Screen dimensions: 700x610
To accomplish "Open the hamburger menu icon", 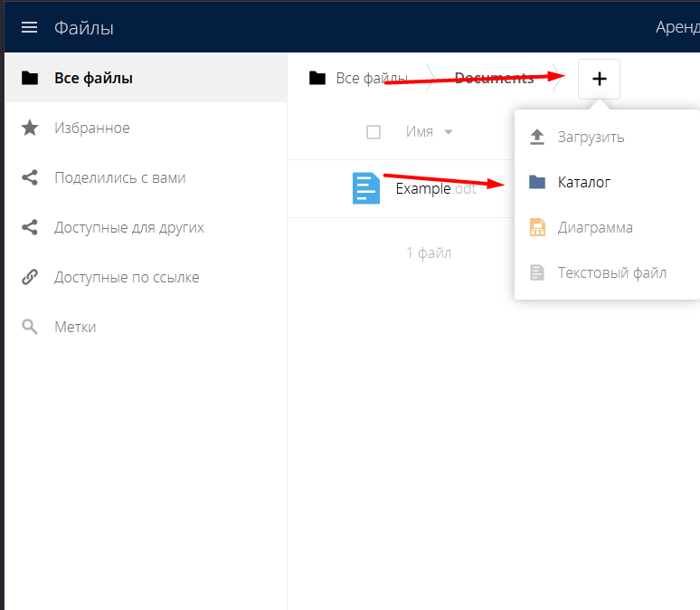I will (x=29, y=27).
